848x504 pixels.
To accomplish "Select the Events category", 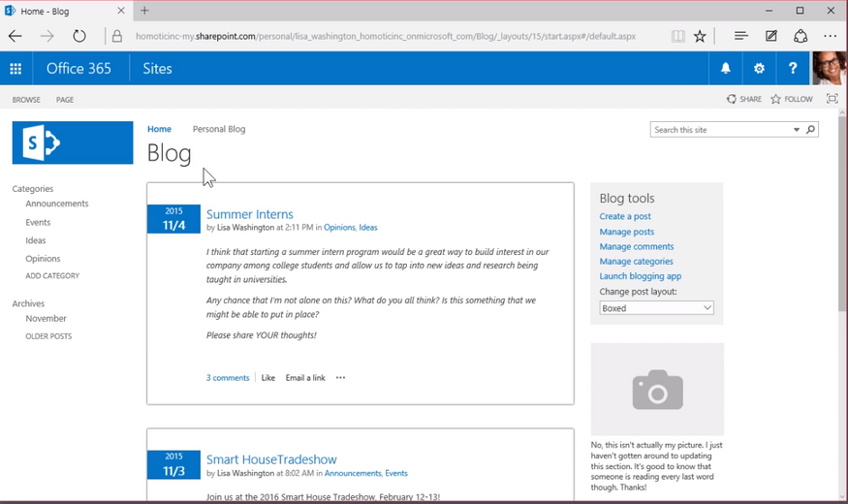I will click(38, 222).
